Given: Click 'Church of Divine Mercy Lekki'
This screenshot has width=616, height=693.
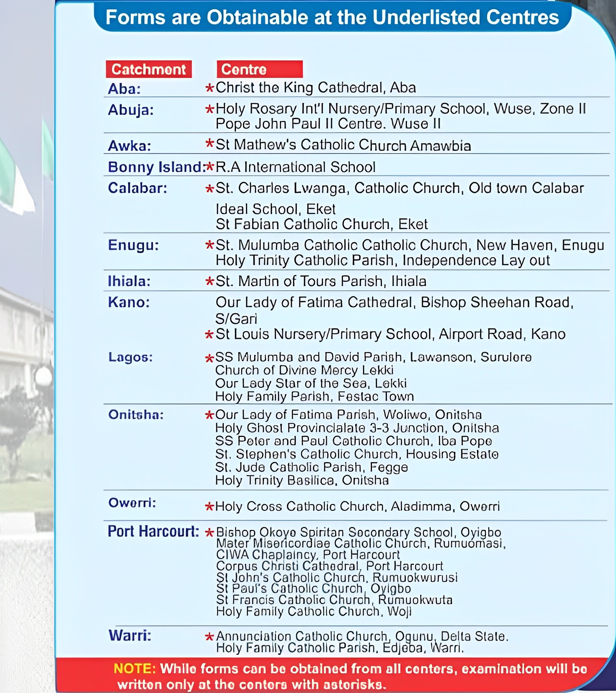Looking at the screenshot, I should coord(304,370).
